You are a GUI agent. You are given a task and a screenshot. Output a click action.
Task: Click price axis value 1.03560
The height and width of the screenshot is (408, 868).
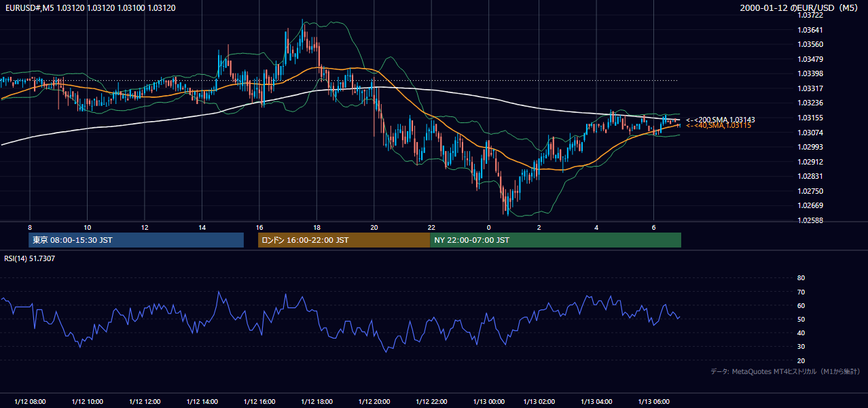coord(810,45)
